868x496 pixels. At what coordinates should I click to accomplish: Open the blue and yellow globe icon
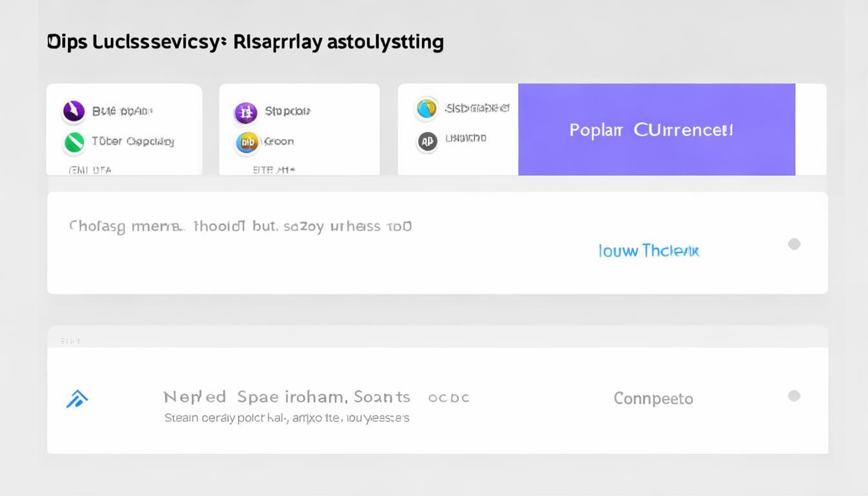[427, 108]
